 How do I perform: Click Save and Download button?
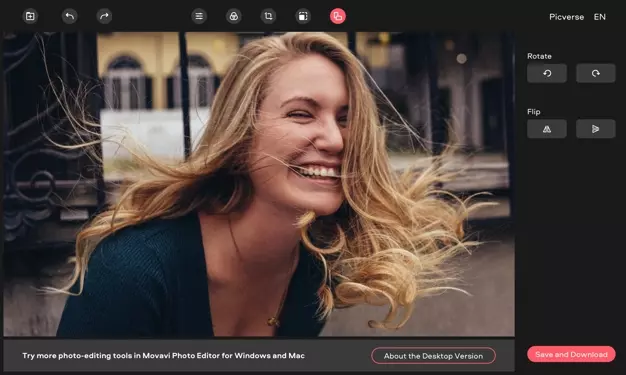[x=571, y=354]
